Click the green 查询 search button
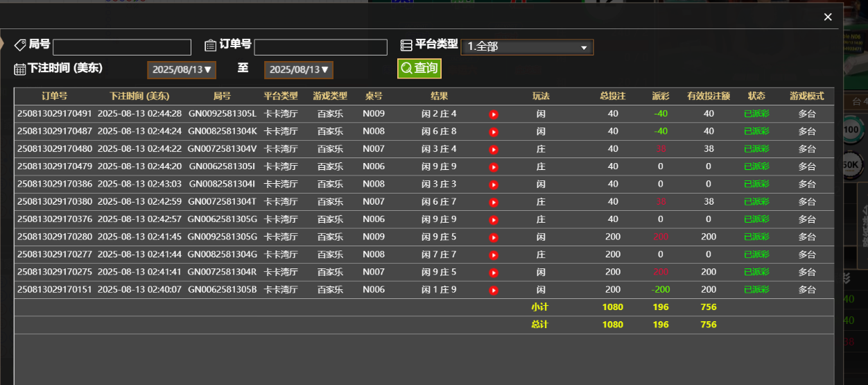The height and width of the screenshot is (385, 868). click(419, 68)
